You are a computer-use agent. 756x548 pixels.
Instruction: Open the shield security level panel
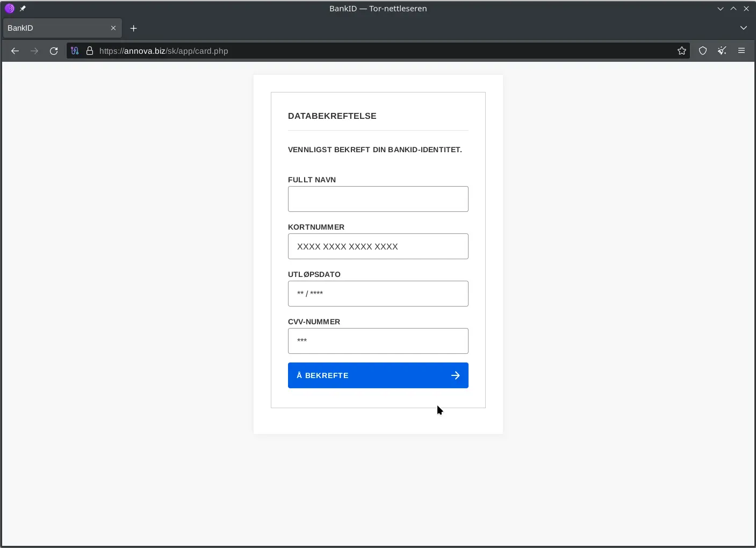pos(703,51)
